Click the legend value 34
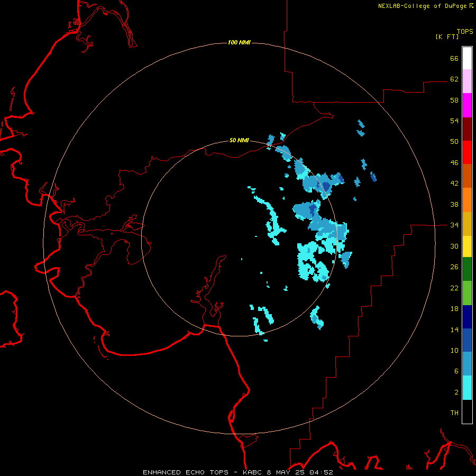This screenshot has height=476, width=476. point(454,225)
